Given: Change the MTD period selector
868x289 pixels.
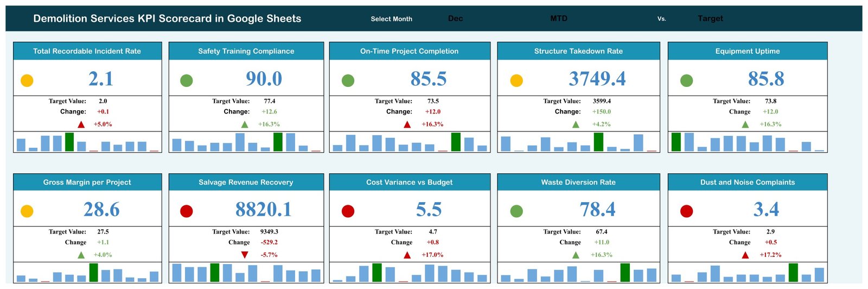Looking at the screenshot, I should click(559, 18).
